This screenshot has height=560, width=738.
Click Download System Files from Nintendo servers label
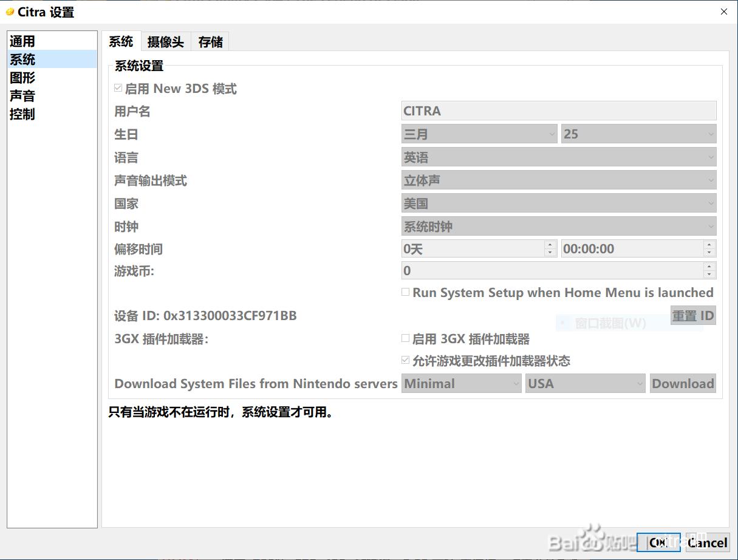coord(256,383)
